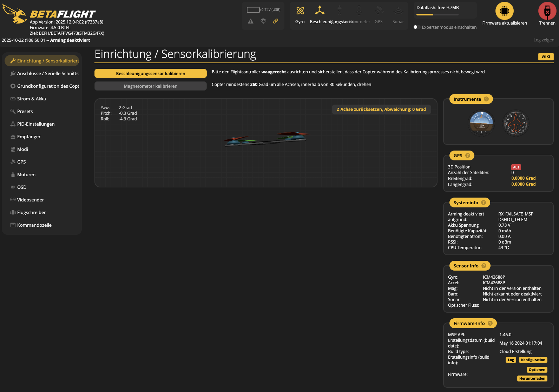Click the Beschleunigungssensor status icon
This screenshot has height=392, width=559.
point(320,11)
